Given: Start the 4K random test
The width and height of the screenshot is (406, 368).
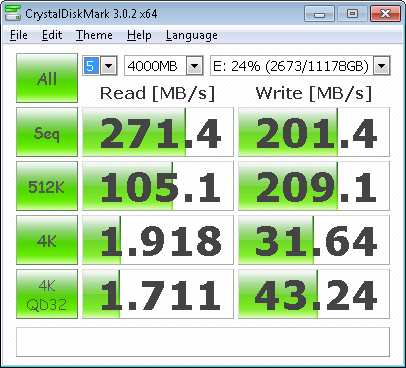Looking at the screenshot, I should (x=47, y=240).
